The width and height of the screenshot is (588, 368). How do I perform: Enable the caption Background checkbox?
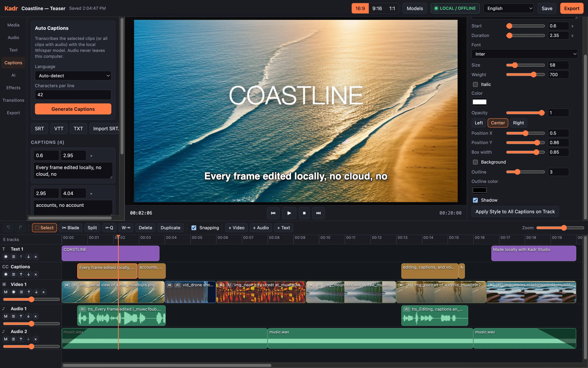click(475, 162)
